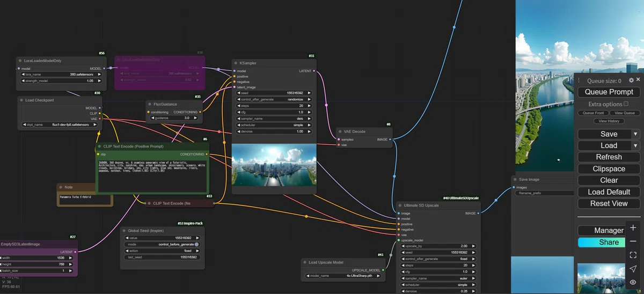Toggle the Global Seed mode control_before_generate switch
The height and width of the screenshot is (294, 644).
pyautogui.click(x=197, y=244)
